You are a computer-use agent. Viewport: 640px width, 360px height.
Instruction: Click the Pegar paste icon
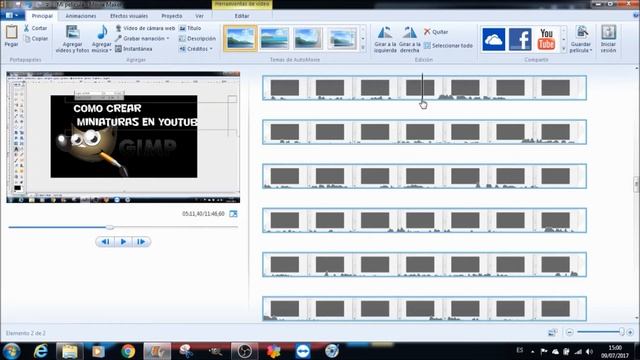click(11, 32)
